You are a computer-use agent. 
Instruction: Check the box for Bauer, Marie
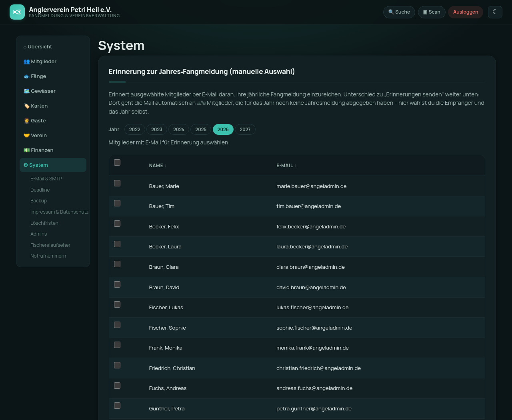(x=117, y=183)
